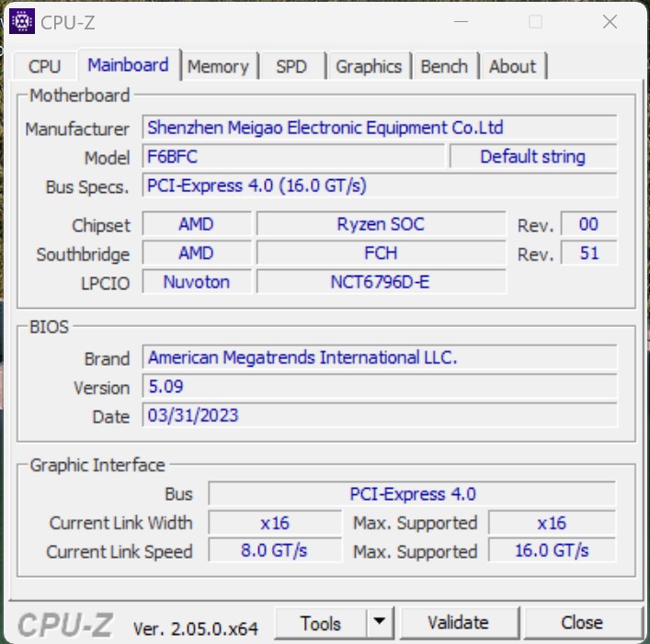This screenshot has width=650, height=644.
Task: Click the CPU-Z app icon in title bar
Action: click(x=22, y=21)
